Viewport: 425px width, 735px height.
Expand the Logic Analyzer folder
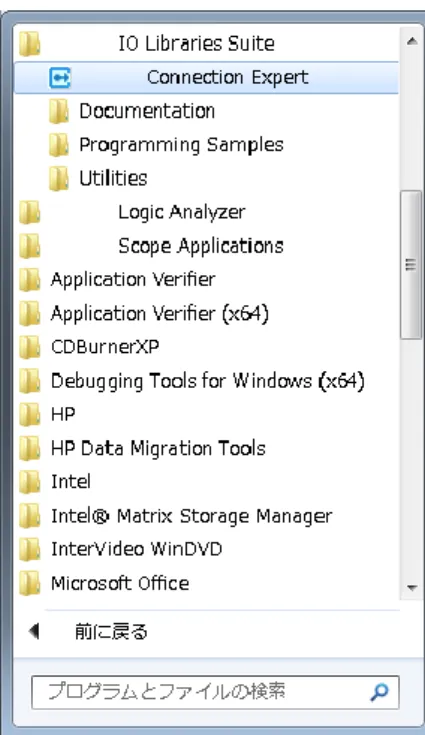point(206,212)
